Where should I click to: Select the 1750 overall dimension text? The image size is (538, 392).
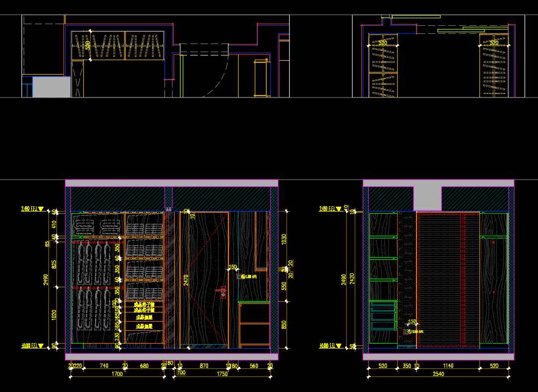[221, 374]
